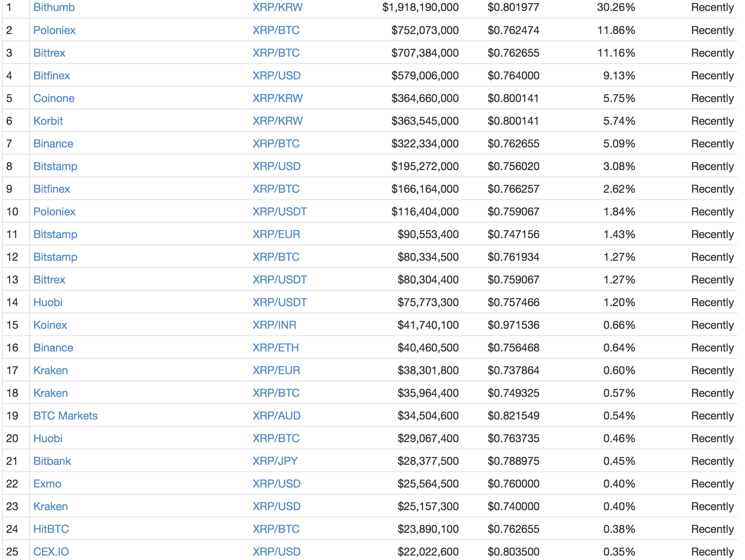Open the HitBTC exchange link
The width and height of the screenshot is (745, 560).
point(51,529)
